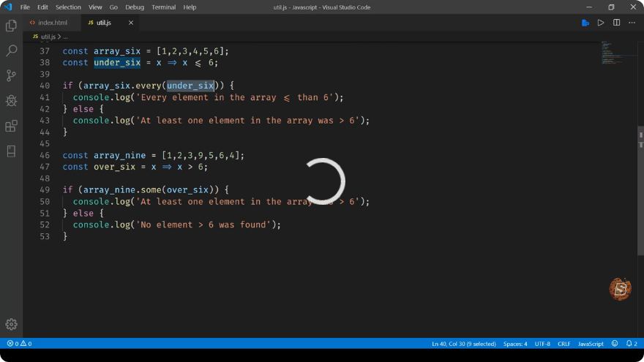Open the Debug view bug icon
644x362 pixels.
(11, 101)
